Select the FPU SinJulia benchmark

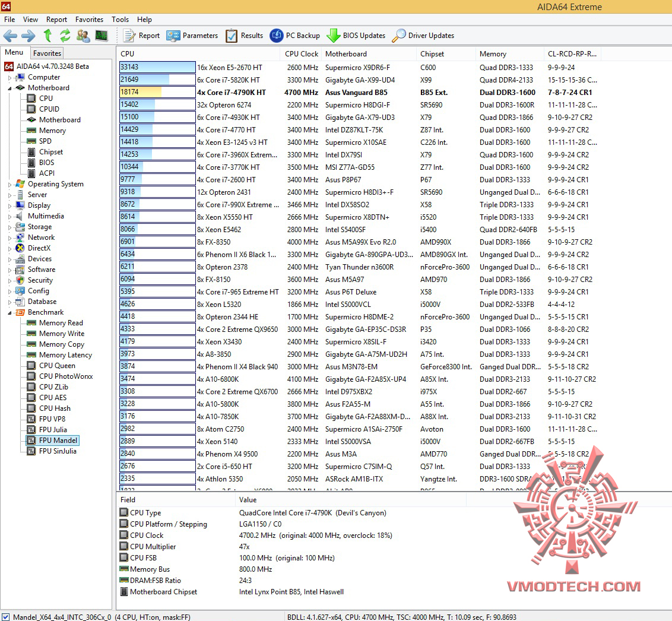click(58, 451)
